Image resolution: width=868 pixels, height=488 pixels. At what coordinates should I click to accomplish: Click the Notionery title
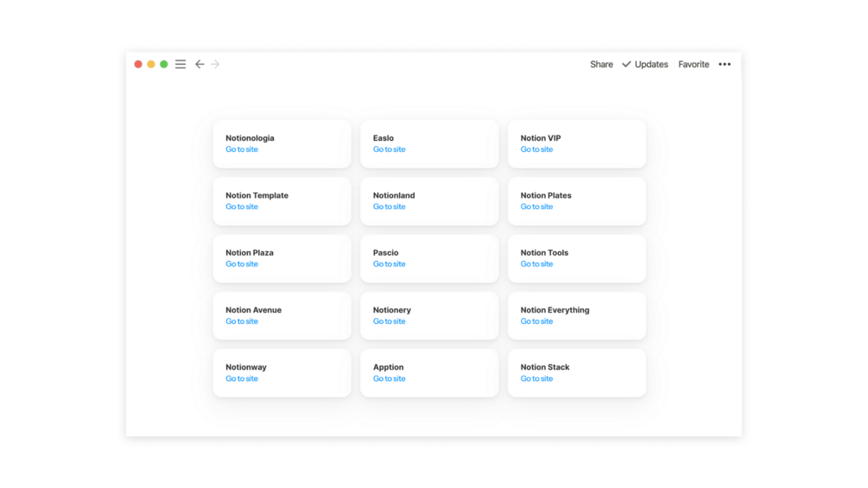pos(392,310)
